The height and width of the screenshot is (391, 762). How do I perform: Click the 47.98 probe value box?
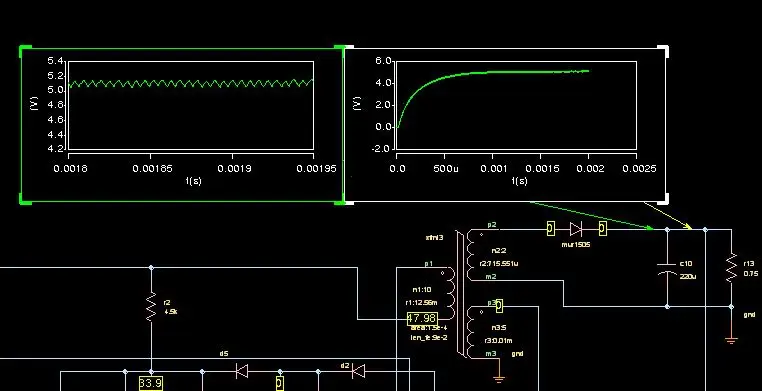click(422, 319)
